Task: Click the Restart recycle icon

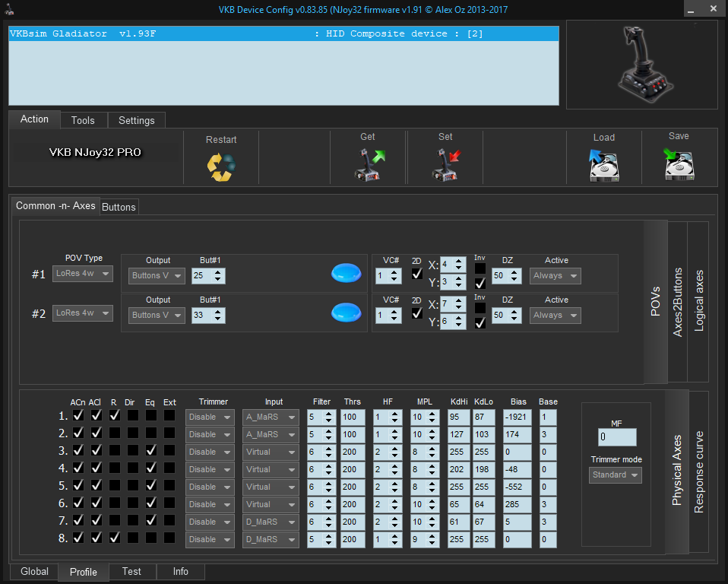Action: (x=221, y=167)
